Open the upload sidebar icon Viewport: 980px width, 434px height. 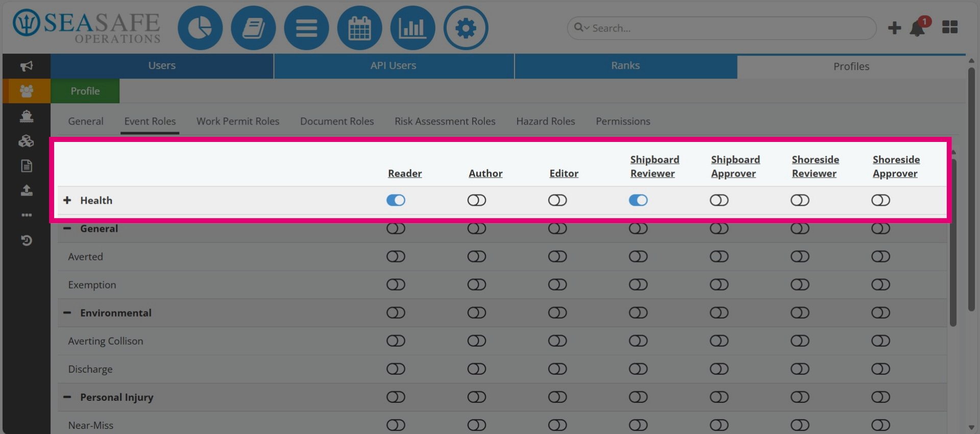pos(27,190)
